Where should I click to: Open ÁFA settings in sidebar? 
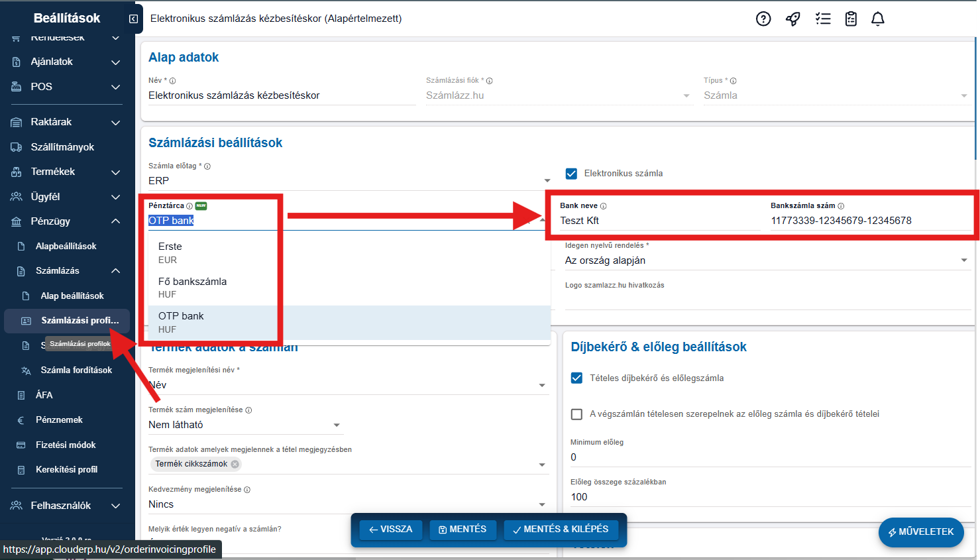(x=44, y=395)
